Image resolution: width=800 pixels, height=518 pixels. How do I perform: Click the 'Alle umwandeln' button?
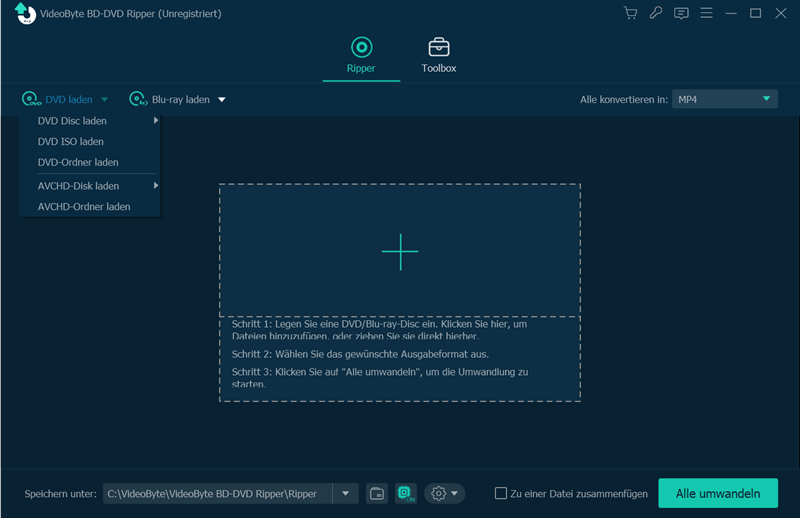pos(717,493)
